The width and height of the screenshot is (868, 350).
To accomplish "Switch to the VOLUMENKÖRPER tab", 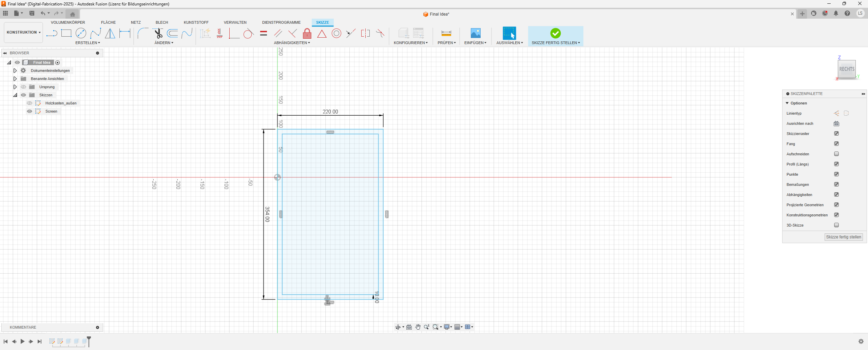I will click(x=68, y=22).
